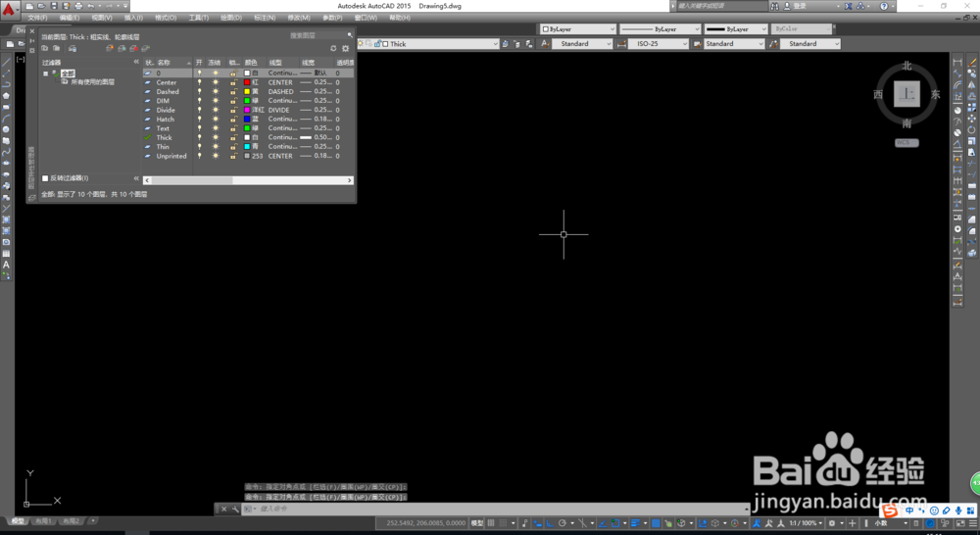Toggle lock icon for DIM layer

click(x=233, y=101)
